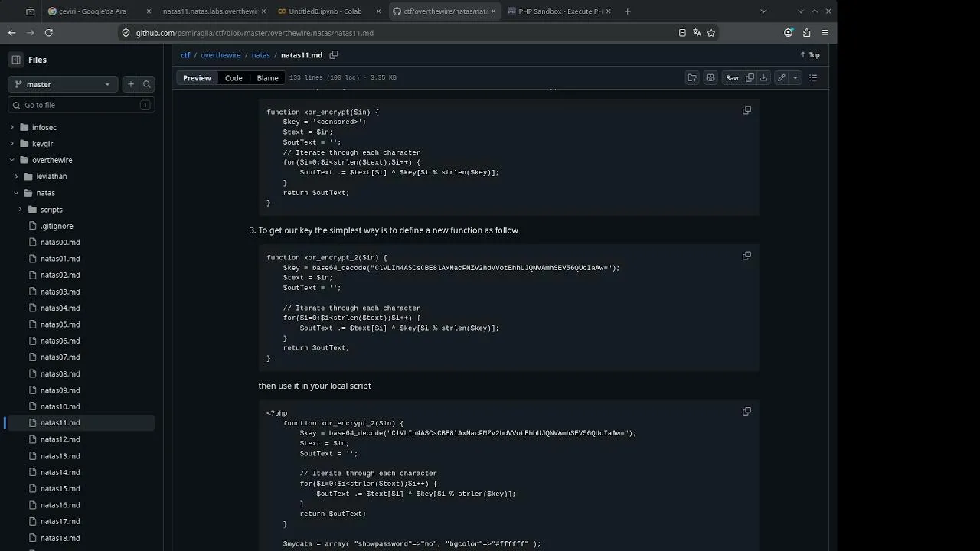Open natas18.md in file tree
980x551 pixels.
pos(60,538)
